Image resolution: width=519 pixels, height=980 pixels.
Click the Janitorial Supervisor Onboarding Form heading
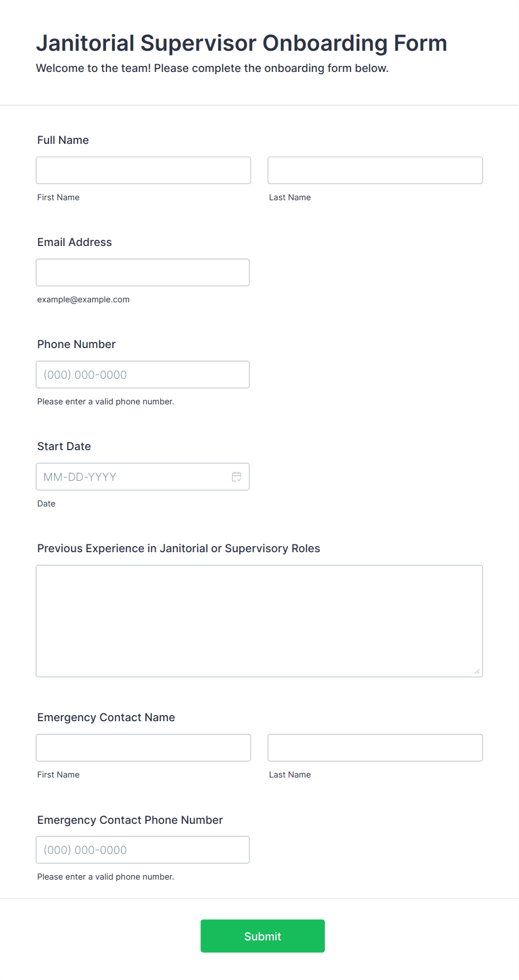click(242, 43)
